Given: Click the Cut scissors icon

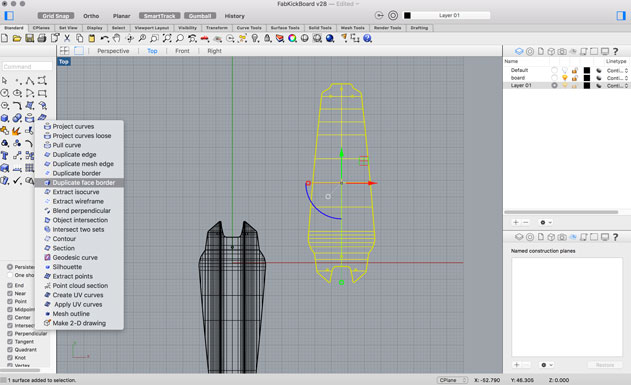Looking at the screenshot, I should (67, 38).
